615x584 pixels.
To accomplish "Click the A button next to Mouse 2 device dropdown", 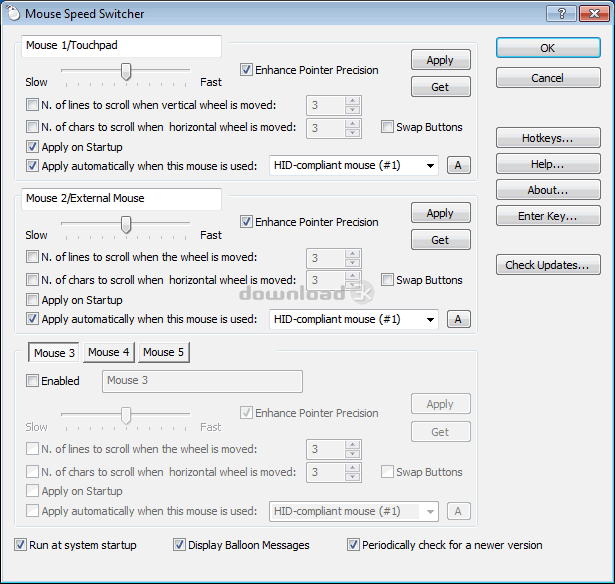I will tap(459, 319).
